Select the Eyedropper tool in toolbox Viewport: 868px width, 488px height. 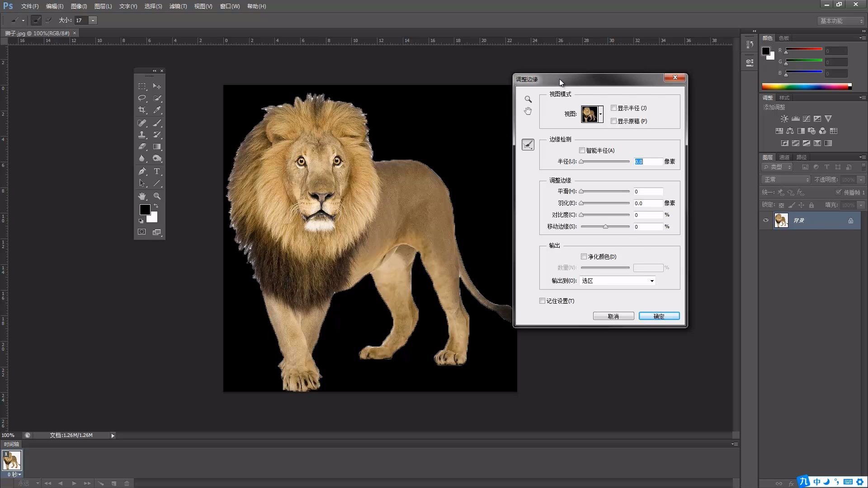[x=157, y=110]
